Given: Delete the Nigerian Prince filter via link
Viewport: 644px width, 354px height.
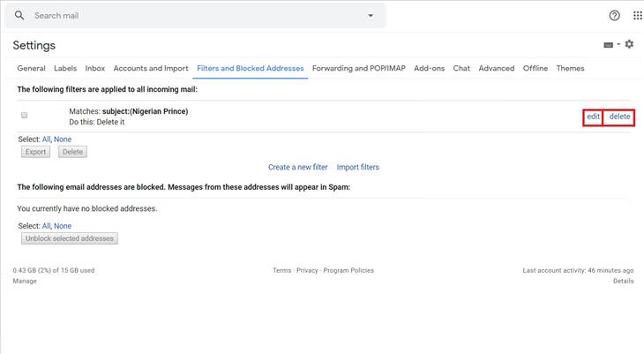Looking at the screenshot, I should tap(619, 117).
